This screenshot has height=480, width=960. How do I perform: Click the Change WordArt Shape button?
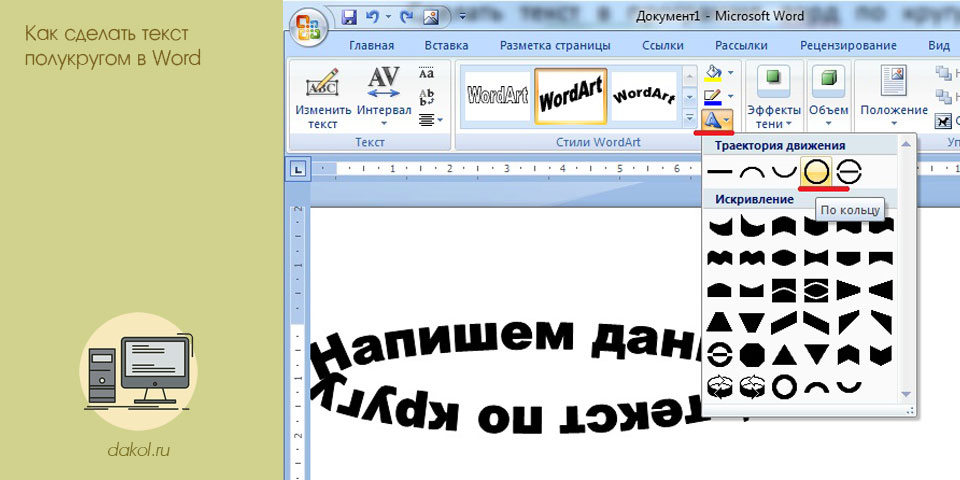(717, 119)
